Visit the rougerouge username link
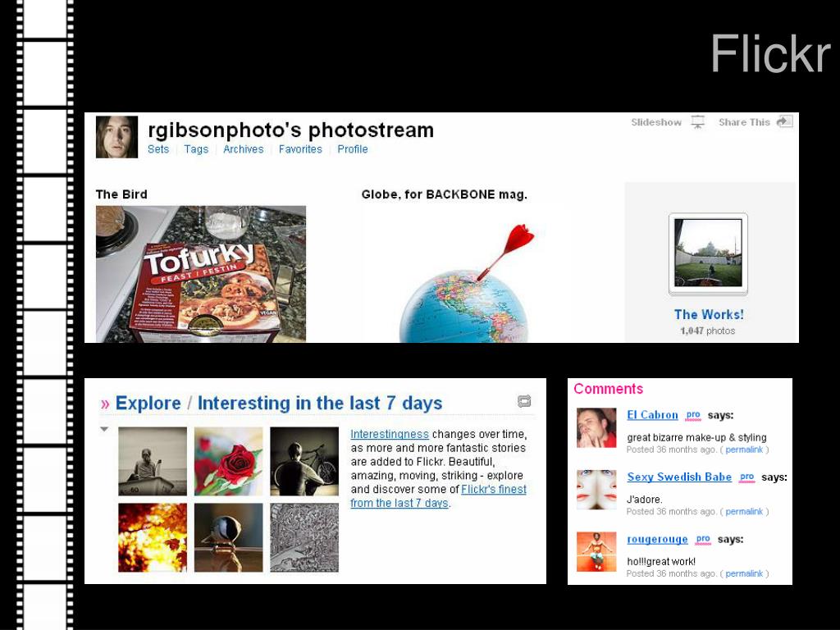Screen dimensions: 840x630 coord(657,540)
